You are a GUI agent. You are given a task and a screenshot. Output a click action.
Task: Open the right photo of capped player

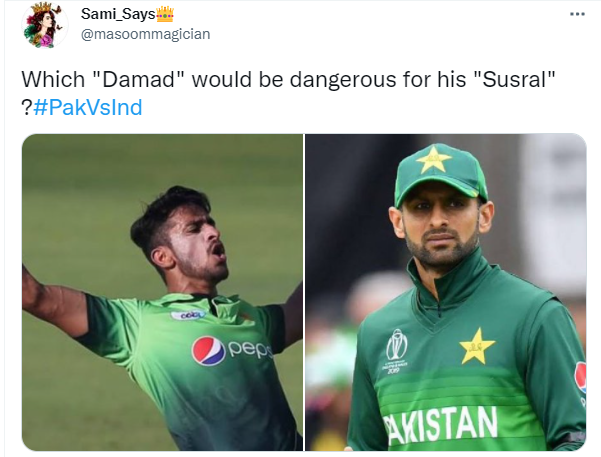pos(446,292)
